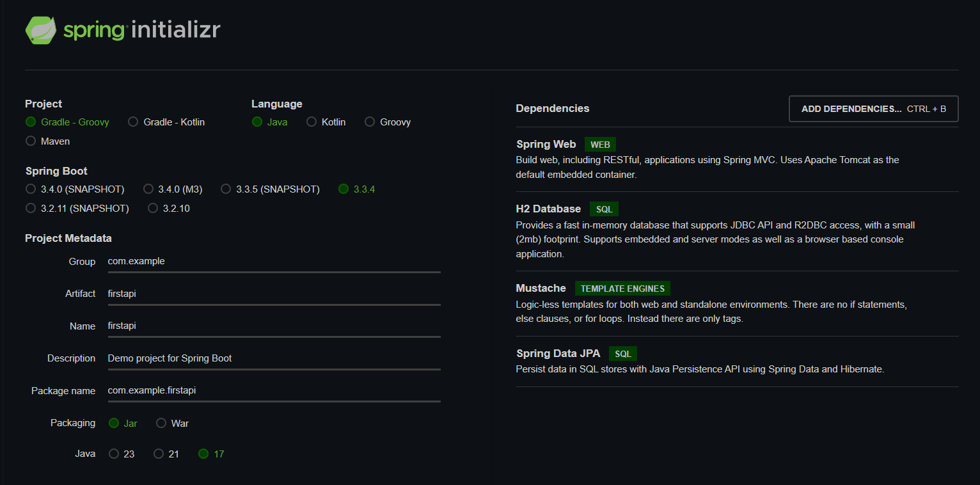The image size is (980, 485).
Task: Focus the Artifact input field
Action: tap(274, 294)
